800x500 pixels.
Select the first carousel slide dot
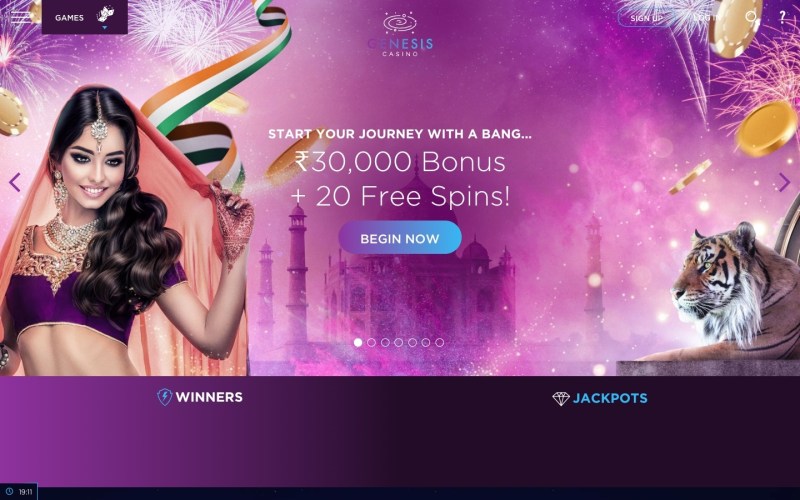pyautogui.click(x=358, y=343)
